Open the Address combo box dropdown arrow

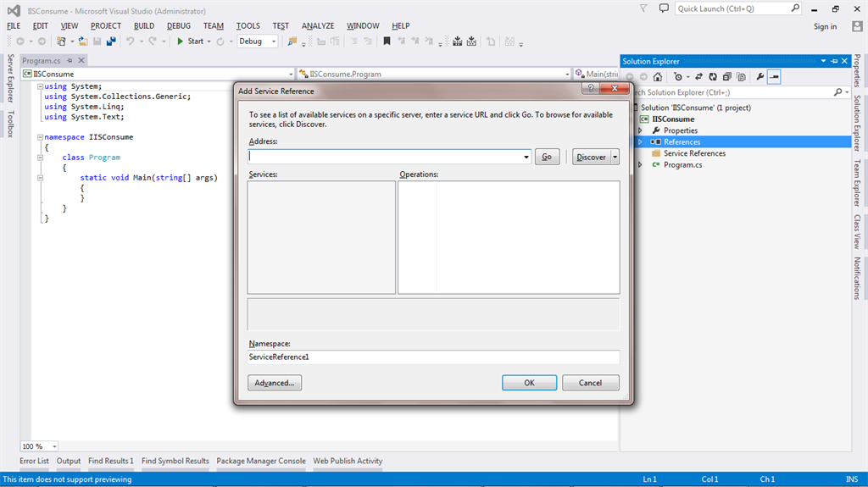point(526,158)
